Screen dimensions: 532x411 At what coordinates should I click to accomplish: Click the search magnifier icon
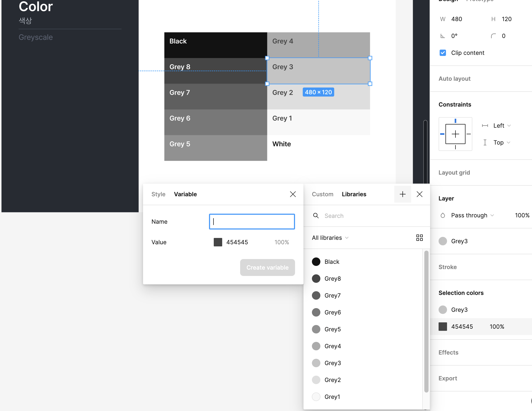(x=316, y=216)
